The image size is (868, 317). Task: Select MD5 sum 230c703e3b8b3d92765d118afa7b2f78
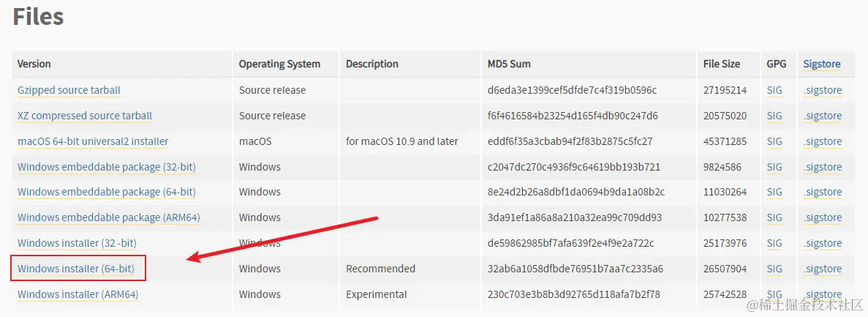573,294
